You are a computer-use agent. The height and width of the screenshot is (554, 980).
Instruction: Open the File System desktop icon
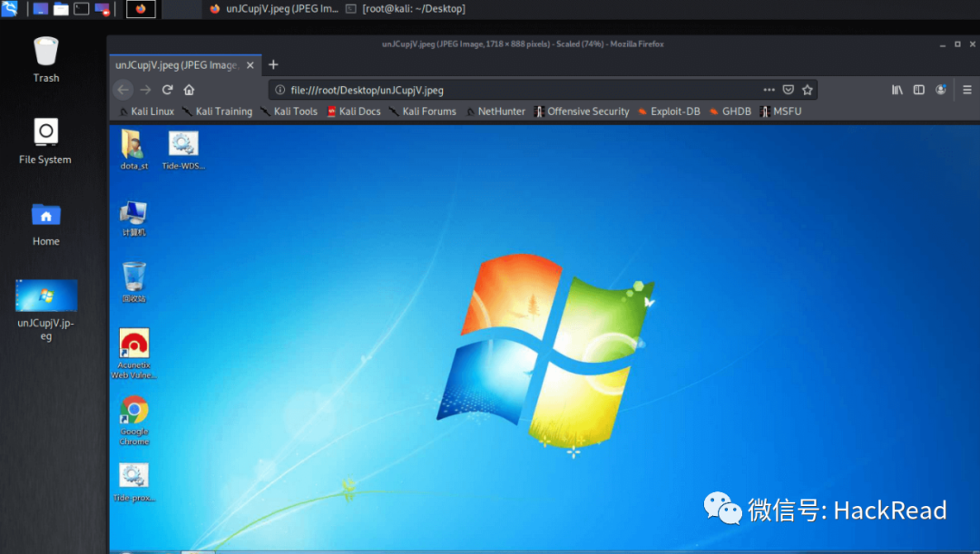[x=45, y=141]
